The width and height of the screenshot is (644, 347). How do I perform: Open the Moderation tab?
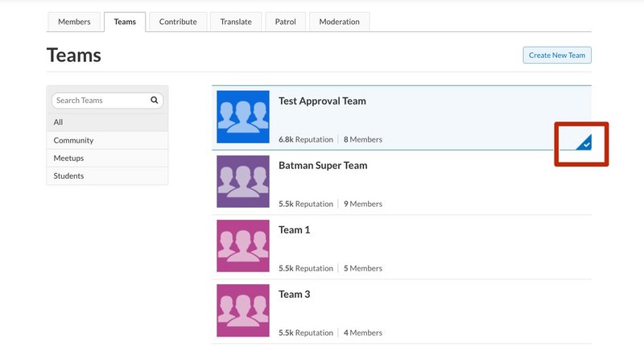click(339, 22)
